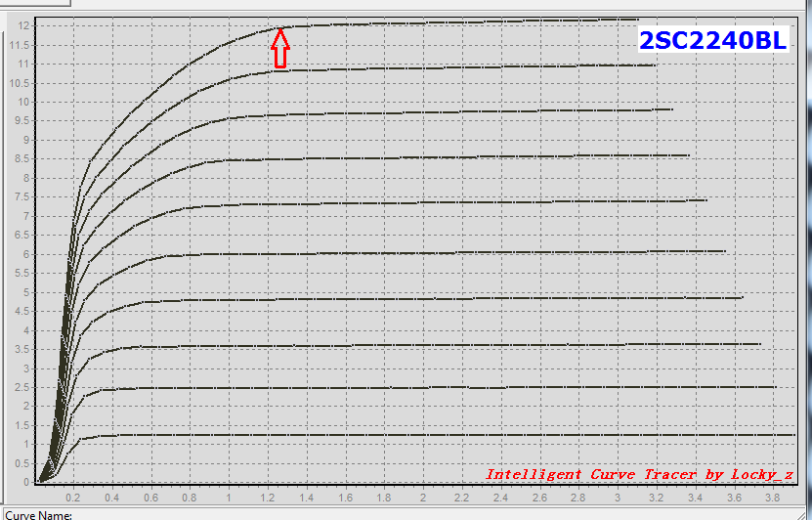
Task: Click the 2.2 label on horizontal axis
Action: point(461,498)
